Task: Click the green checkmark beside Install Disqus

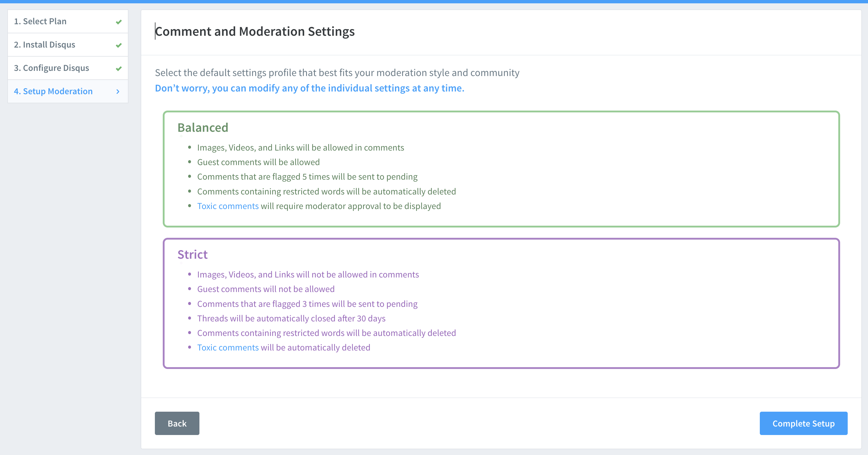Action: 119,45
